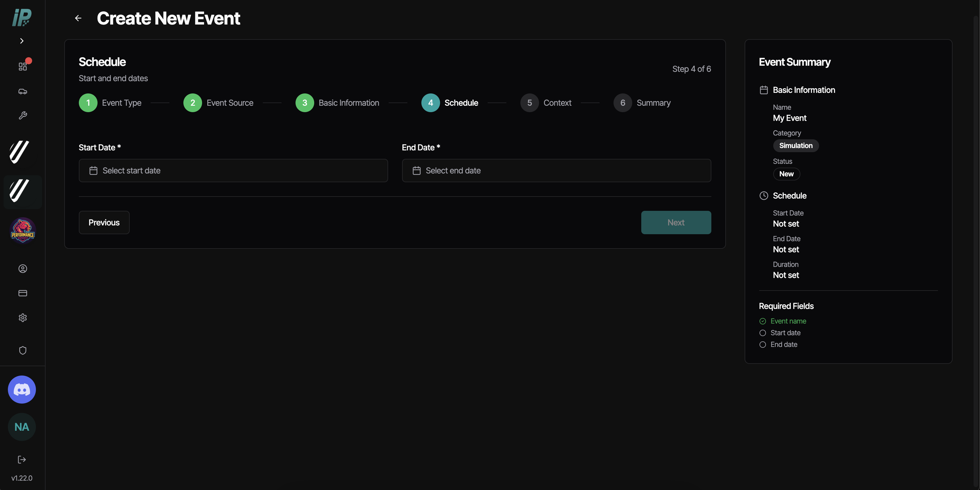Screen dimensions: 980x490
Task: Open the dashboard grid icon with notification
Action: (23, 66)
